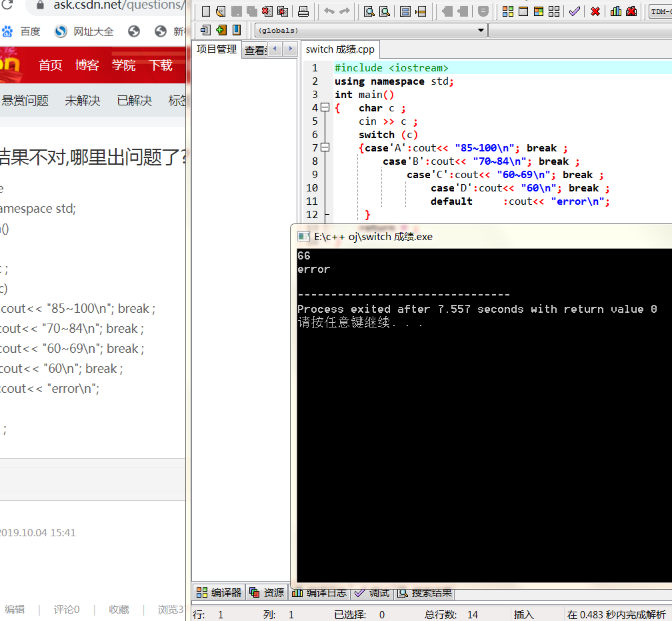Image resolution: width=672 pixels, height=621 pixels.
Task: Click the Rebuild All icon
Action: tap(554, 11)
